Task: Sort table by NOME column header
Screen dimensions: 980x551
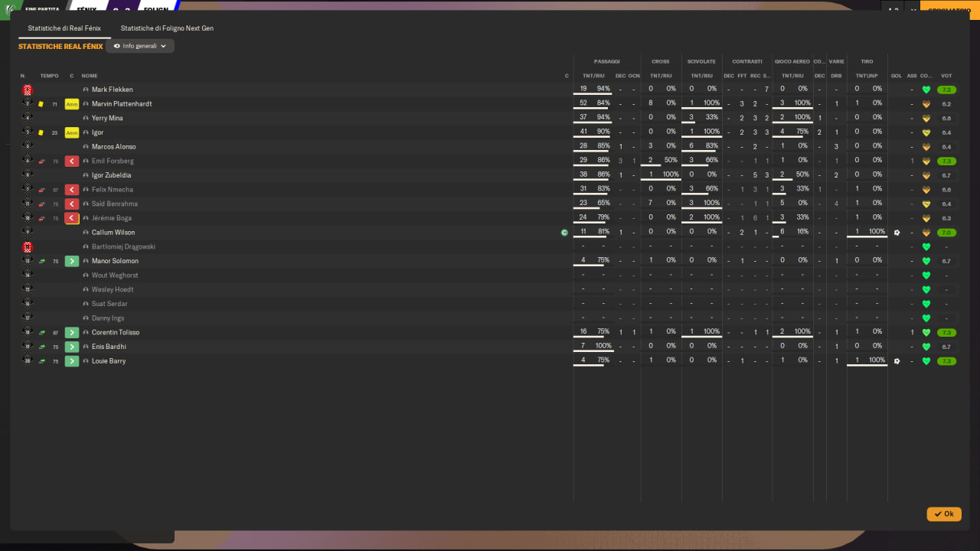Action: [90, 76]
